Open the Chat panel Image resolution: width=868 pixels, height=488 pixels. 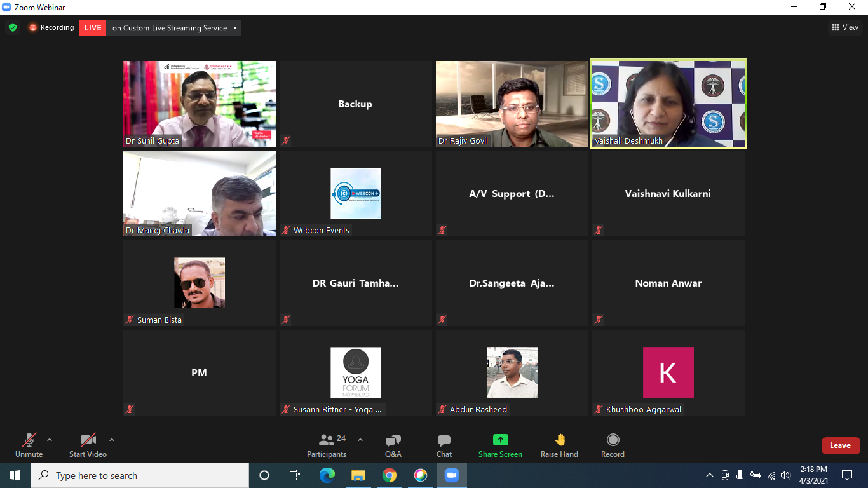click(x=444, y=445)
